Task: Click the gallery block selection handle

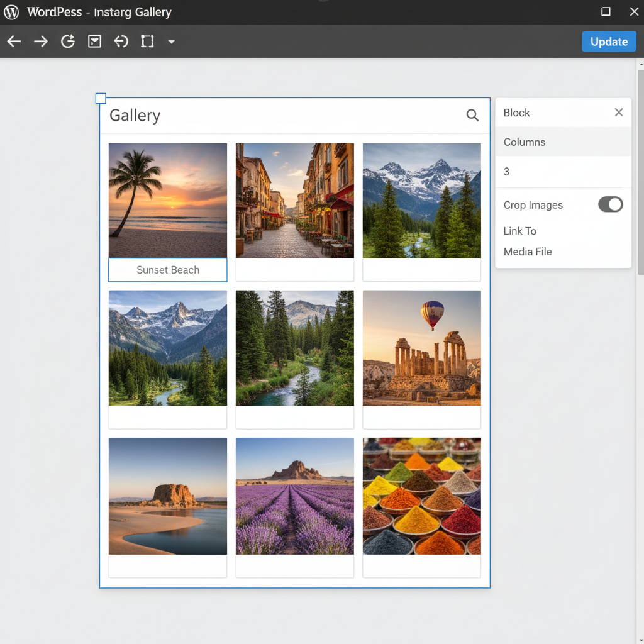Action: coord(101,98)
